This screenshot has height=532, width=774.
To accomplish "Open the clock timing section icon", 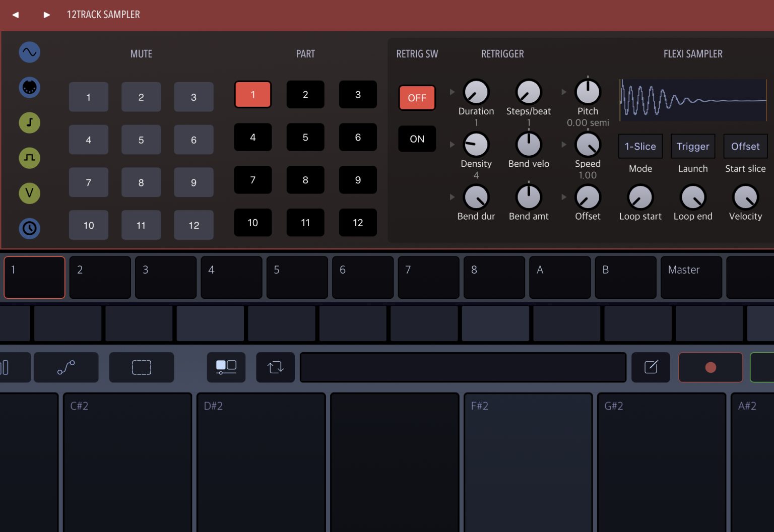I will click(x=30, y=228).
